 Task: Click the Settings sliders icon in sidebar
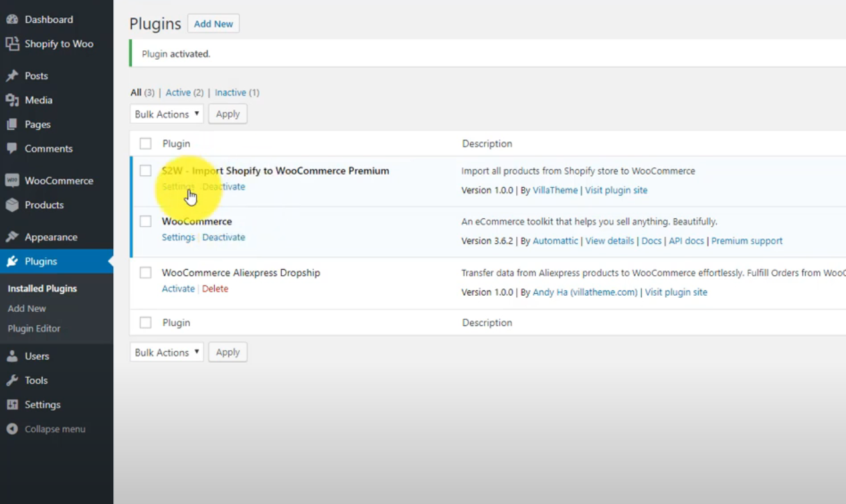coord(12,404)
